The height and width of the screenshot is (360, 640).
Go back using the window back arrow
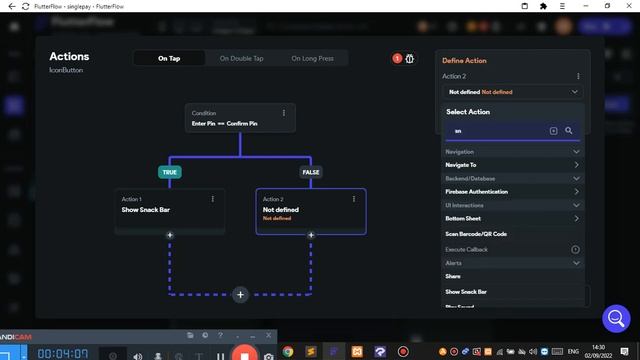tap(12, 6)
